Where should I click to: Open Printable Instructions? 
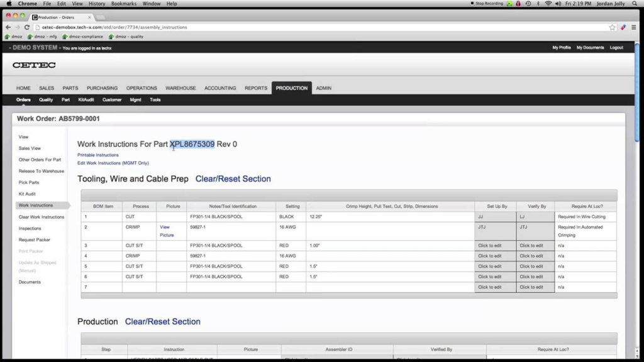coord(97,155)
